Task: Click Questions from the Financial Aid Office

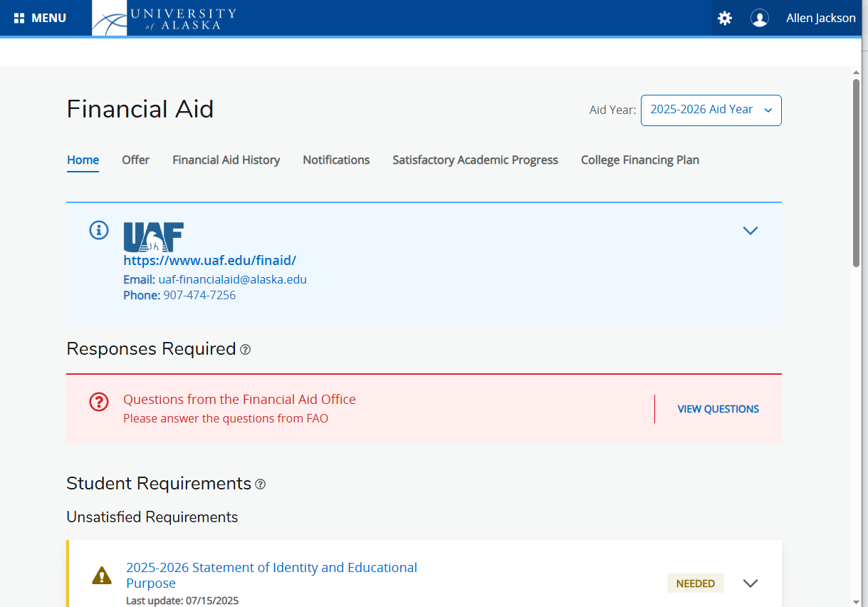Action: [x=239, y=400]
